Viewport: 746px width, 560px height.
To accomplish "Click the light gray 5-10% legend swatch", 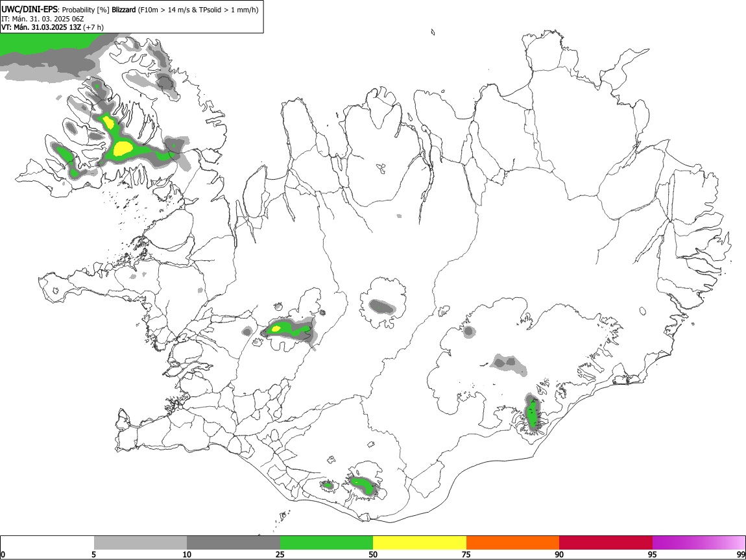I will point(140,543).
